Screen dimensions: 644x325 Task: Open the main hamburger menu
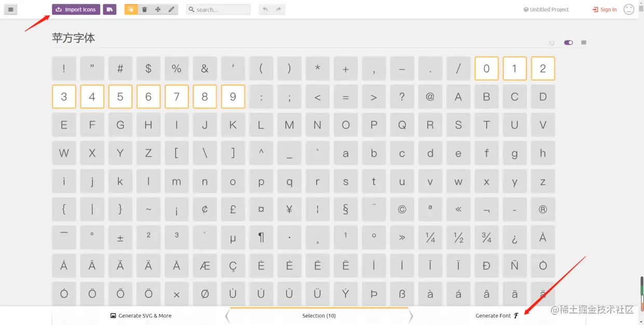11,9
